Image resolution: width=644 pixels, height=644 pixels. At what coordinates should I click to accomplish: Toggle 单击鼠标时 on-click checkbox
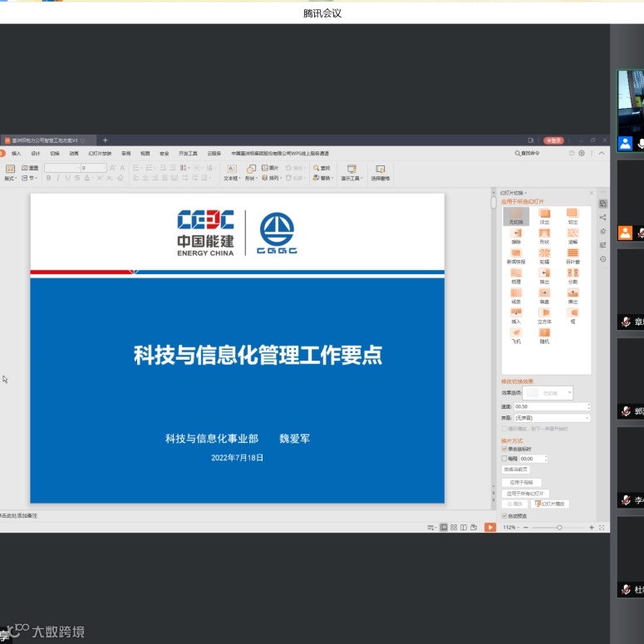pyautogui.click(x=504, y=449)
